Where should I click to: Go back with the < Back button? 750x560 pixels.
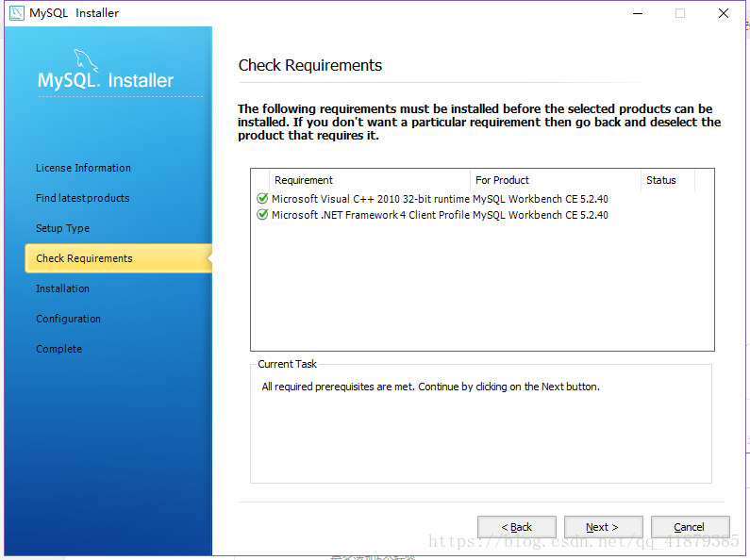(517, 527)
